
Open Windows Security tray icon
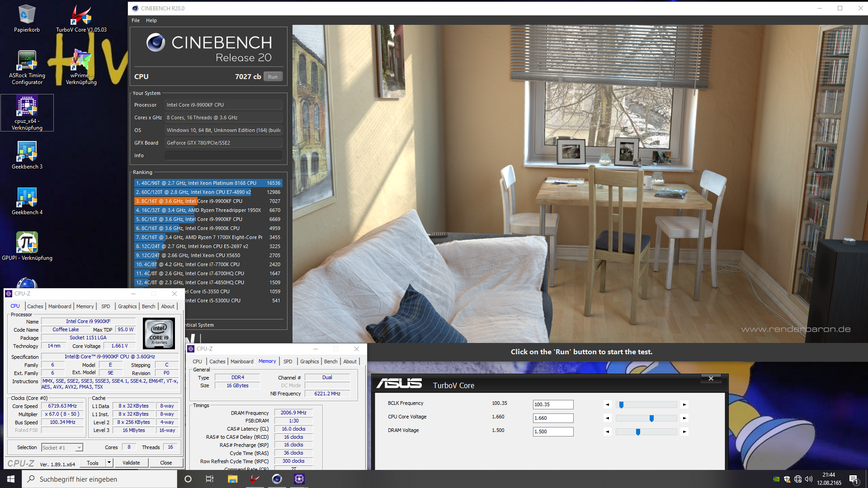click(x=787, y=479)
